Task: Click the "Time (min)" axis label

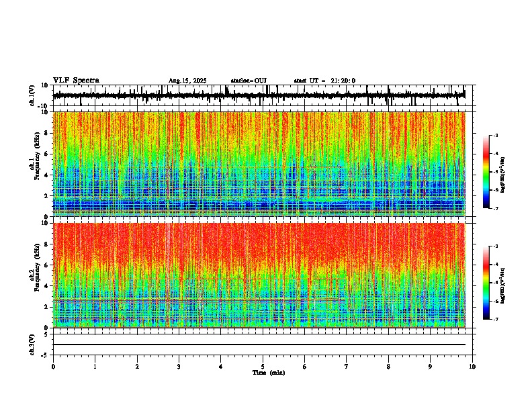Action: 269,373
